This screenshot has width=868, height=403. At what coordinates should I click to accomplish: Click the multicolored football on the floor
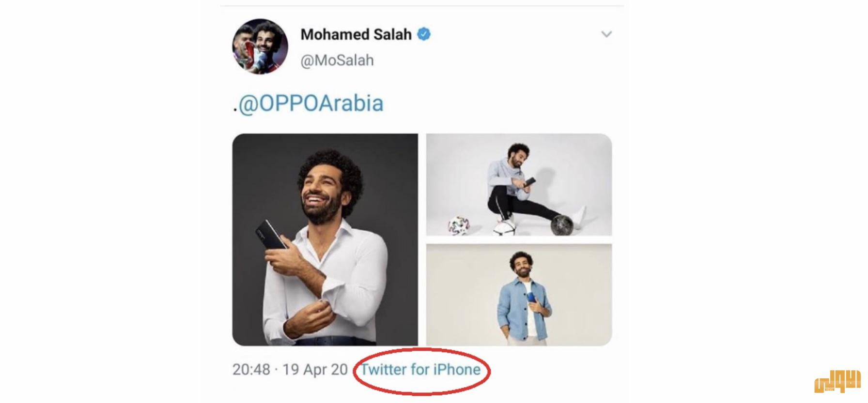click(458, 225)
